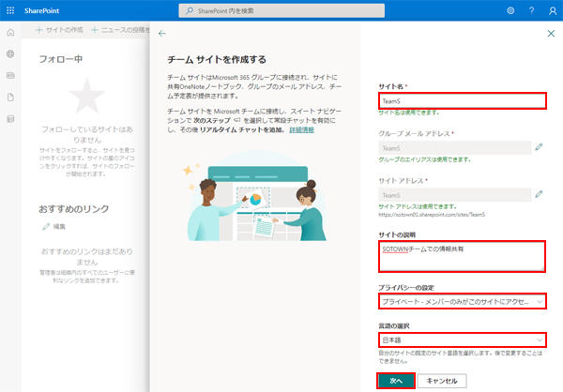Open the 詳細情報 link
Image resolution: width=563 pixels, height=392 pixels.
[x=301, y=129]
